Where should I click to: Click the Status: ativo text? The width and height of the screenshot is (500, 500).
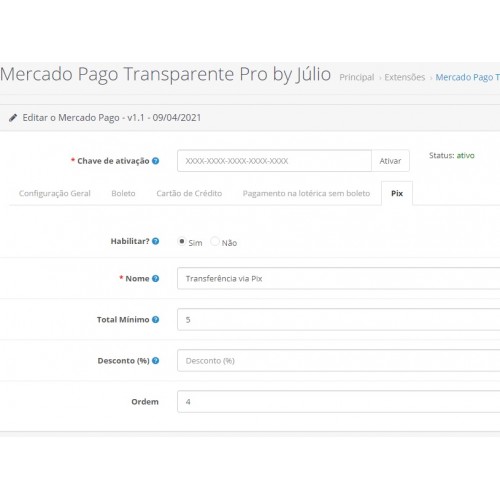tap(452, 156)
